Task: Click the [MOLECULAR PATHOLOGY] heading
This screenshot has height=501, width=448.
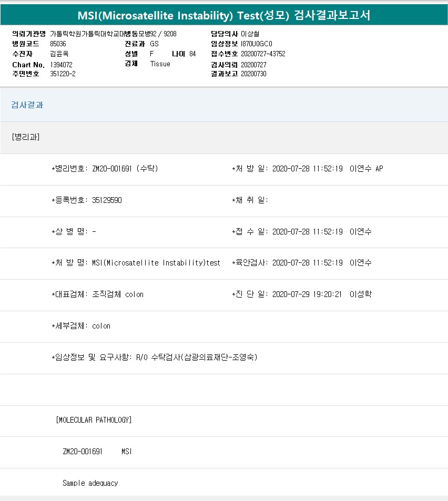Action: pyautogui.click(x=94, y=420)
